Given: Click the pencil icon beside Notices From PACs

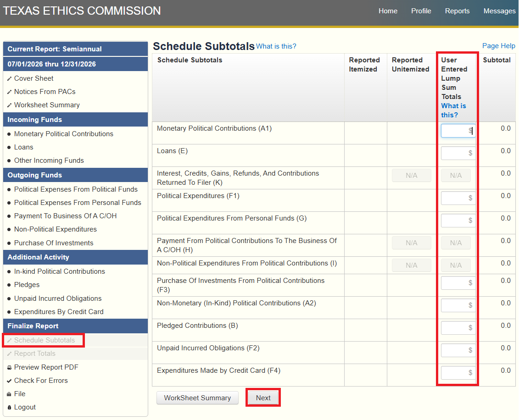Looking at the screenshot, I should coord(9,92).
